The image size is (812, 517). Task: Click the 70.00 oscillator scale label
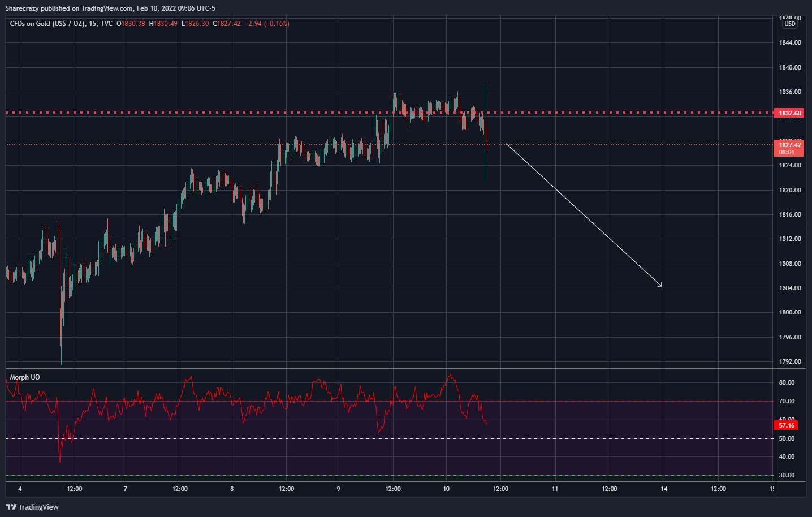pyautogui.click(x=787, y=401)
